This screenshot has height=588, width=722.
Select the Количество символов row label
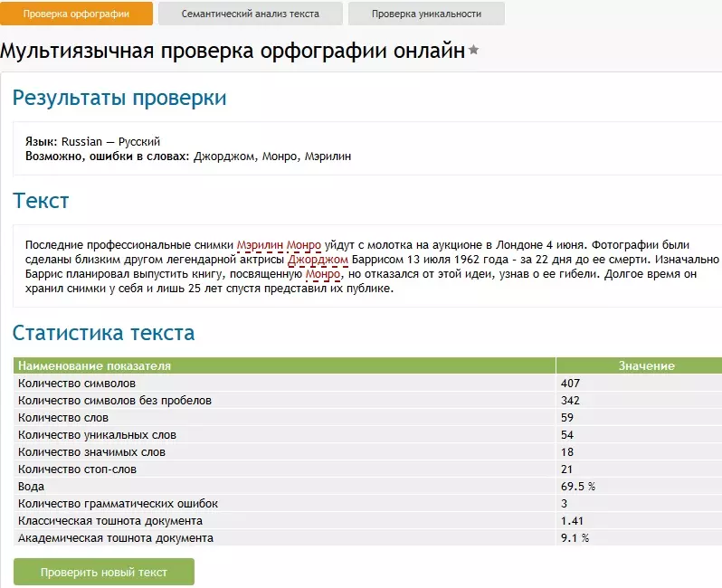(76, 383)
